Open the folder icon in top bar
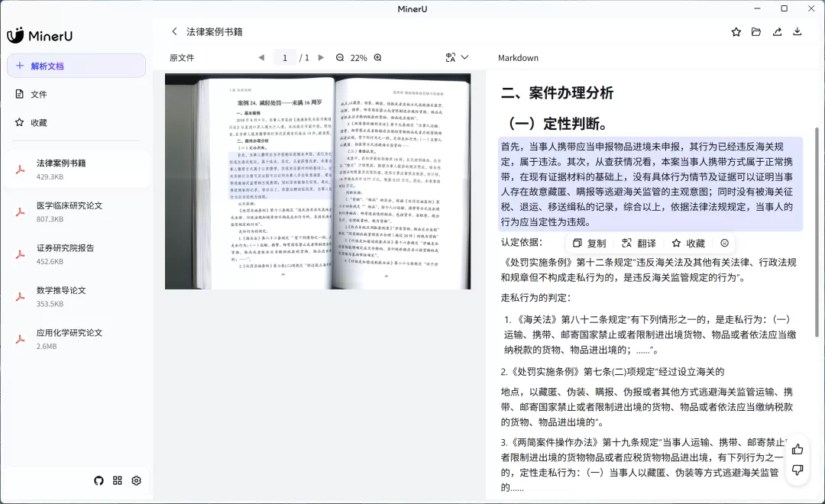Image resolution: width=825 pixels, height=504 pixels. 756,32
